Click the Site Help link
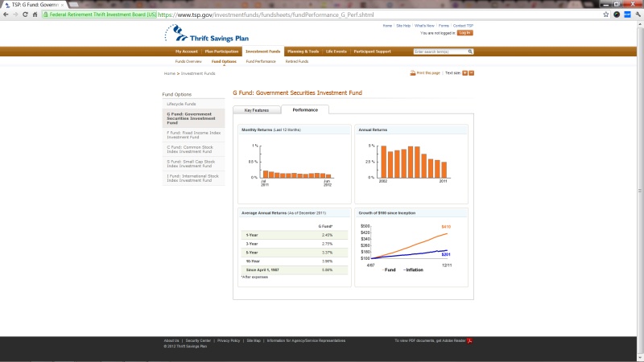The height and width of the screenshot is (362, 644). click(x=403, y=26)
